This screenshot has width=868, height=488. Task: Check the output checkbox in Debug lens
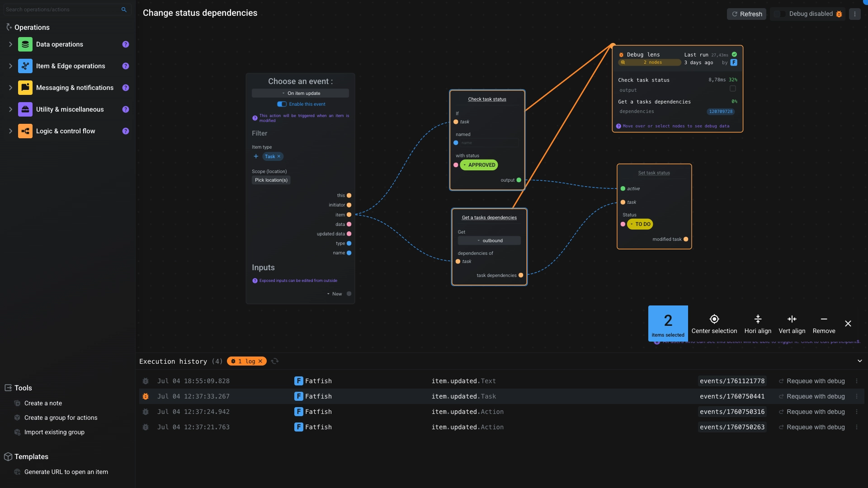[732, 89]
